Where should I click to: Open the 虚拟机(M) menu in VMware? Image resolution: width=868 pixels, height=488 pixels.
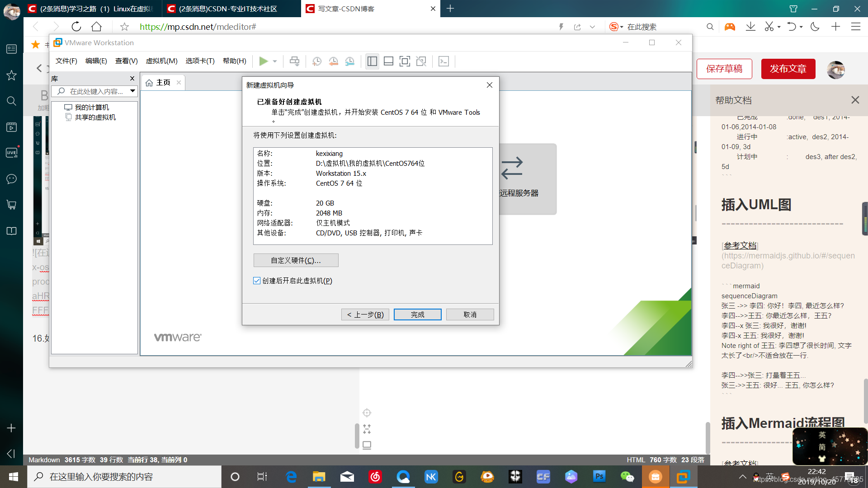point(161,61)
